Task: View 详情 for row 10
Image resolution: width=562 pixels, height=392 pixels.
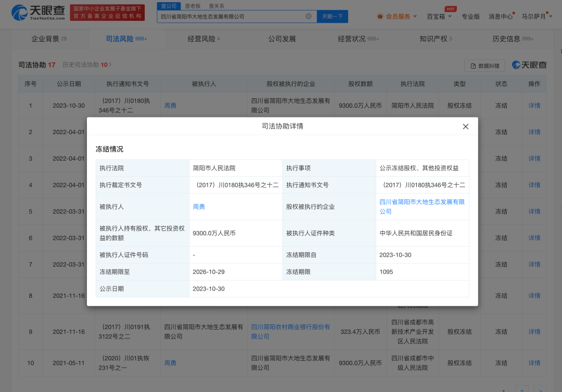Action: pos(534,363)
